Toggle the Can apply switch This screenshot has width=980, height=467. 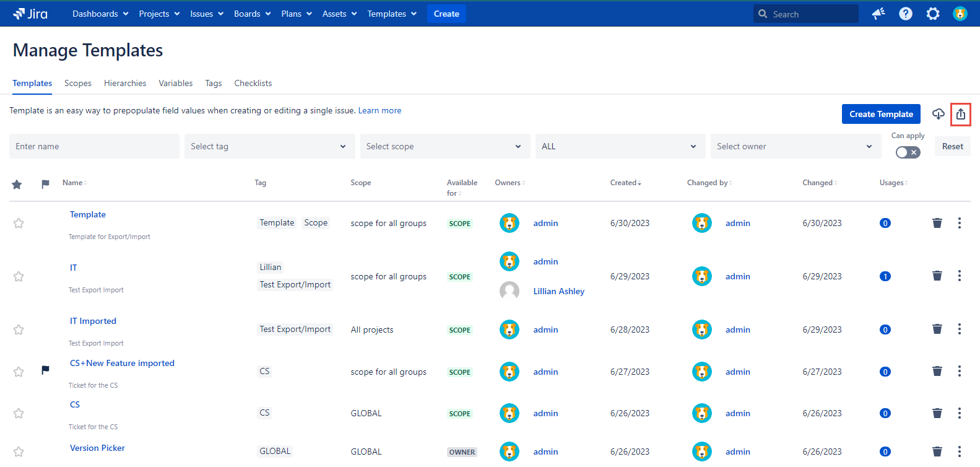tap(908, 152)
